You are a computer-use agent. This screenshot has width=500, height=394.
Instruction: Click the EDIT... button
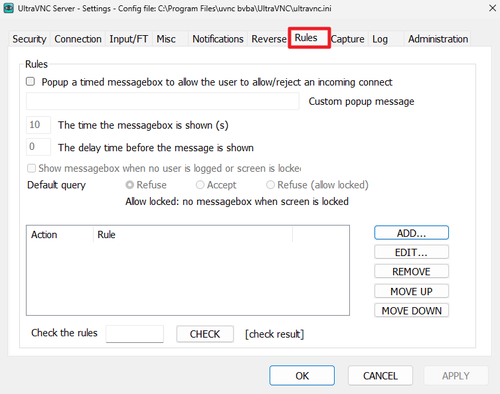click(x=411, y=252)
